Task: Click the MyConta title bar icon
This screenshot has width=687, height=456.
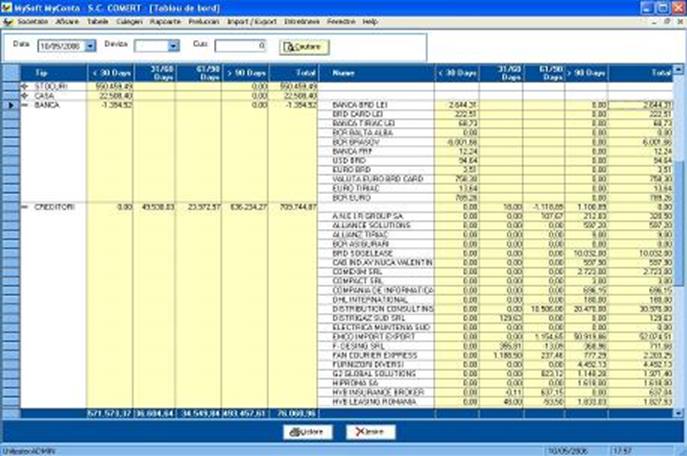Action: (7, 7)
